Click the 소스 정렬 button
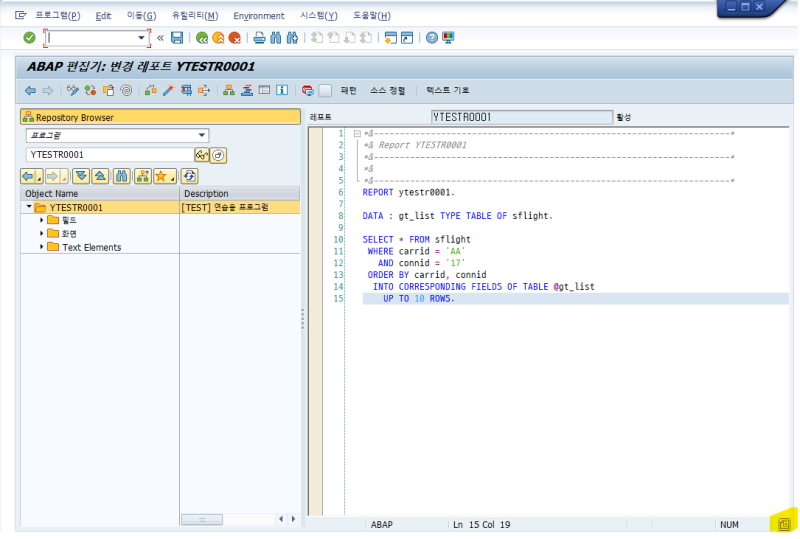Screen dimensions: 800x539 387,90
